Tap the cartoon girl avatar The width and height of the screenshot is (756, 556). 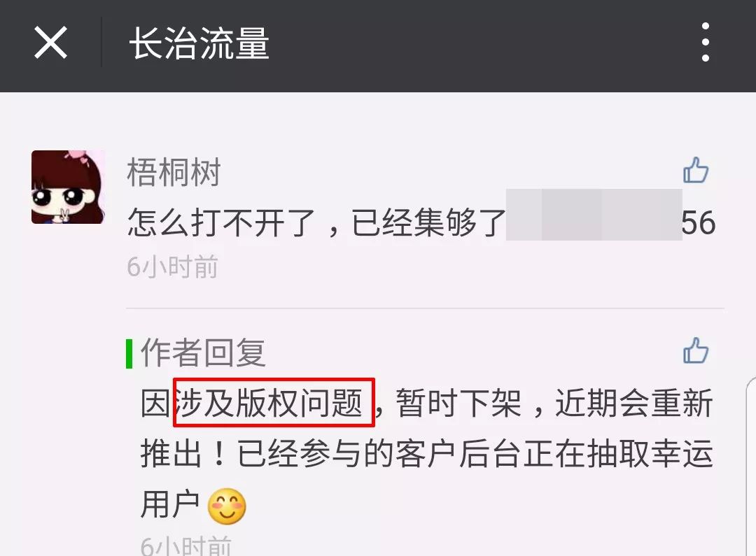click(68, 187)
